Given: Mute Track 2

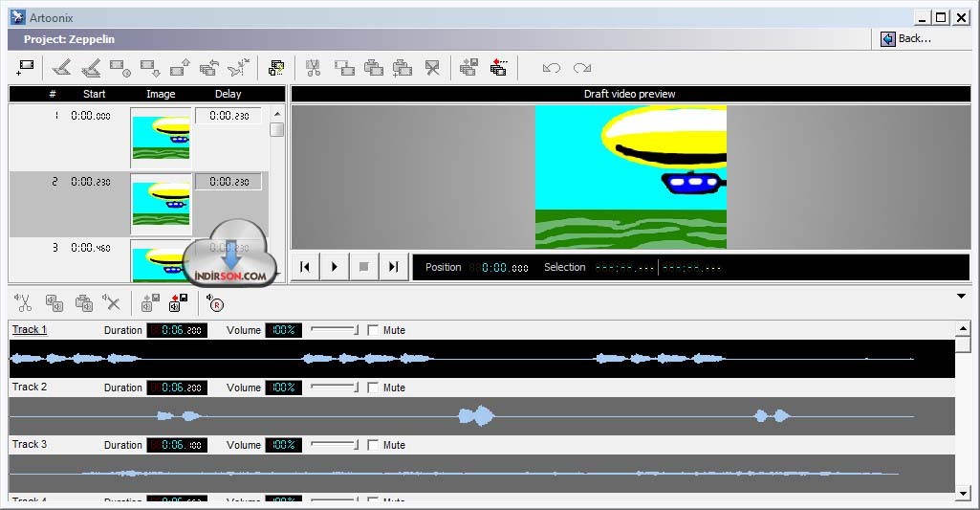Looking at the screenshot, I should click(x=373, y=388).
